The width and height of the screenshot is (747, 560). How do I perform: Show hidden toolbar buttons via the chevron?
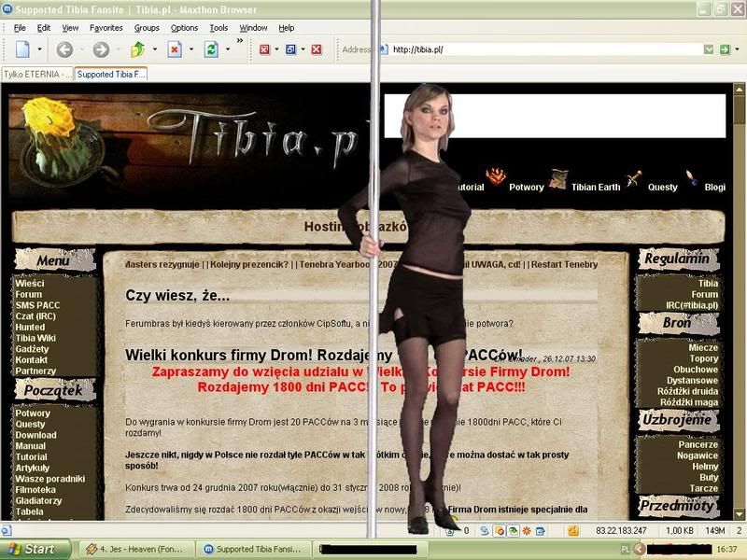point(240,41)
